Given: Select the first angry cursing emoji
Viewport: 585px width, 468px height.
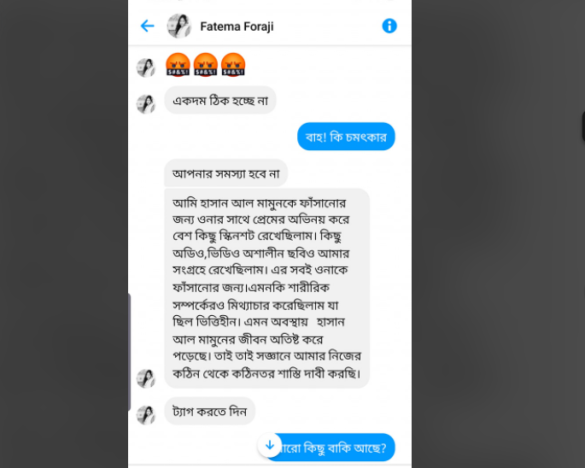Looking at the screenshot, I should pyautogui.click(x=178, y=65).
